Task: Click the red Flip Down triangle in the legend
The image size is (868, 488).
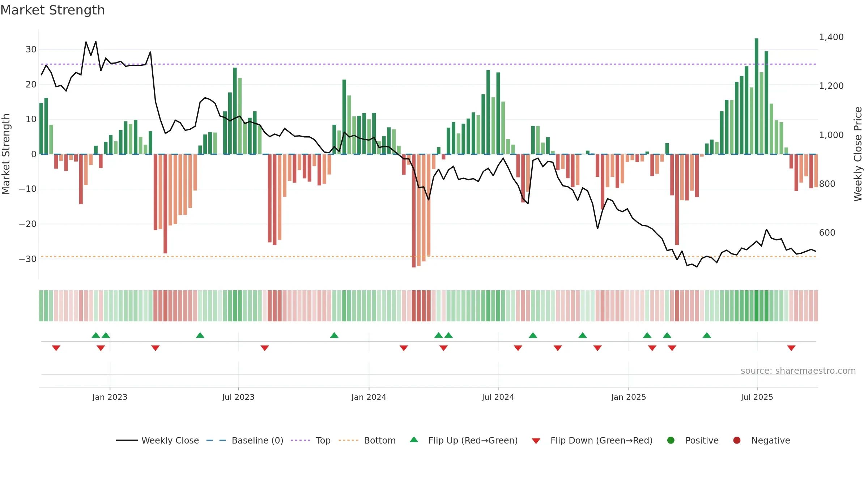Action: pos(536,441)
